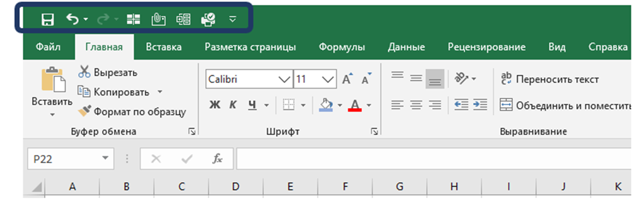Align text left
644x203 pixels.
pos(397,105)
